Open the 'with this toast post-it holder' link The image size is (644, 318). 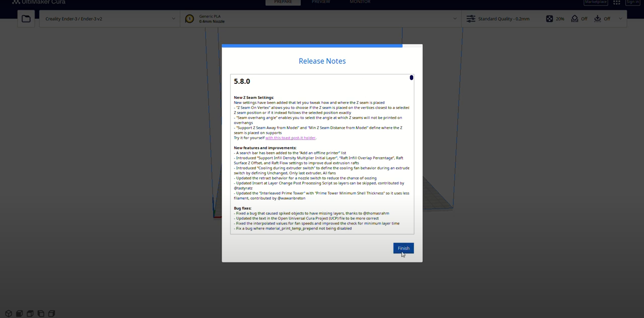pos(290,138)
